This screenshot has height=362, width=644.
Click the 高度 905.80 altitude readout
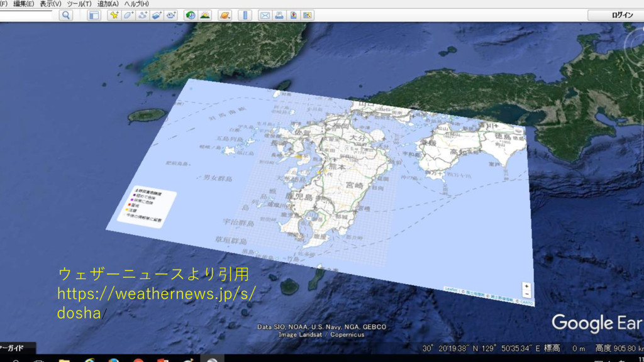(x=619, y=348)
